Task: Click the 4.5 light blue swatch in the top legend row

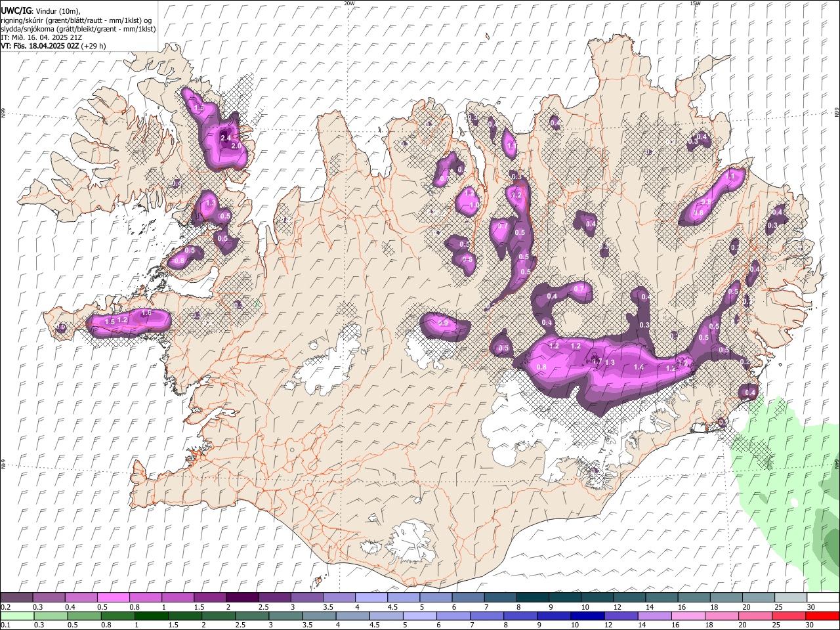Action: click(403, 598)
